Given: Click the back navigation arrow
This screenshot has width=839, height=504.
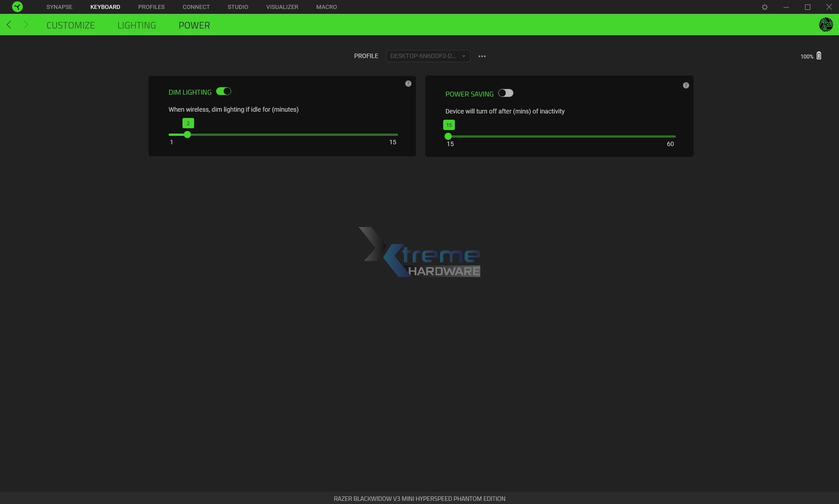Looking at the screenshot, I should (9, 25).
